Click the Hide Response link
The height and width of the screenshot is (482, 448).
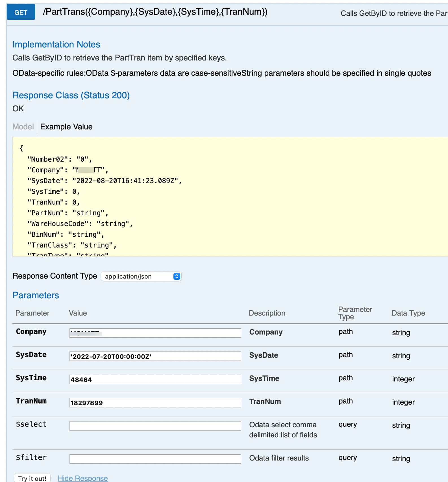click(x=83, y=478)
